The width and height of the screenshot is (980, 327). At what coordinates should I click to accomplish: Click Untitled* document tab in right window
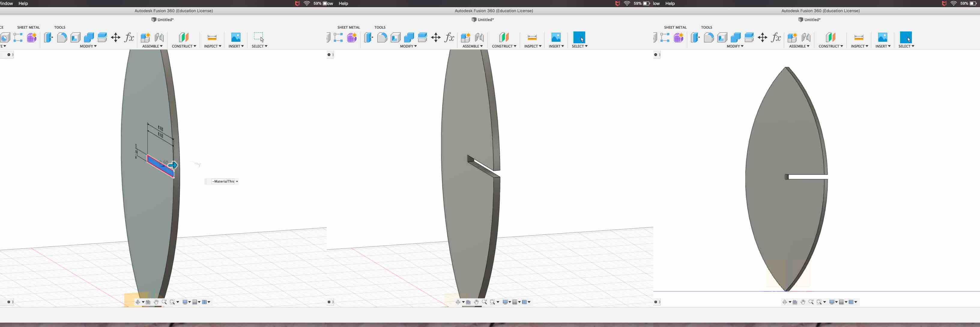809,20
